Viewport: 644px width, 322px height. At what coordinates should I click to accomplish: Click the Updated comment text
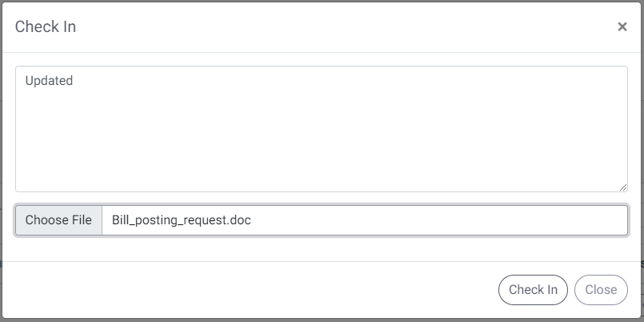[x=49, y=81]
